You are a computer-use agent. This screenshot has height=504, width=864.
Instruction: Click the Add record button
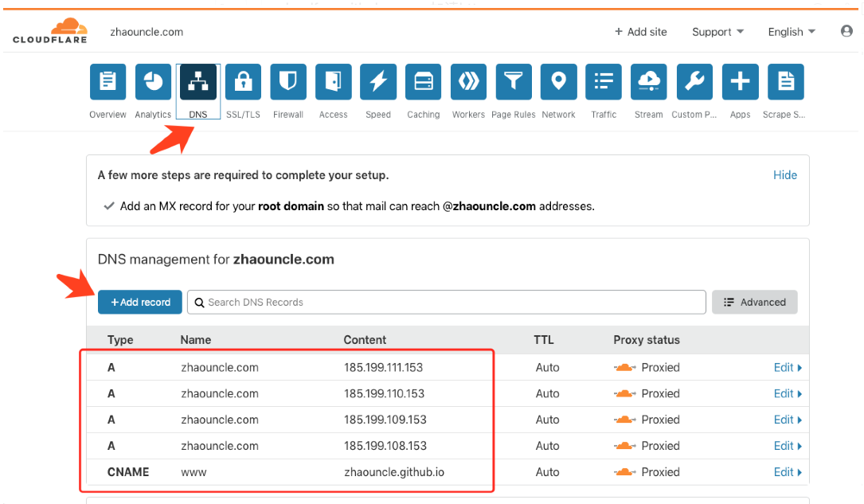pyautogui.click(x=140, y=302)
